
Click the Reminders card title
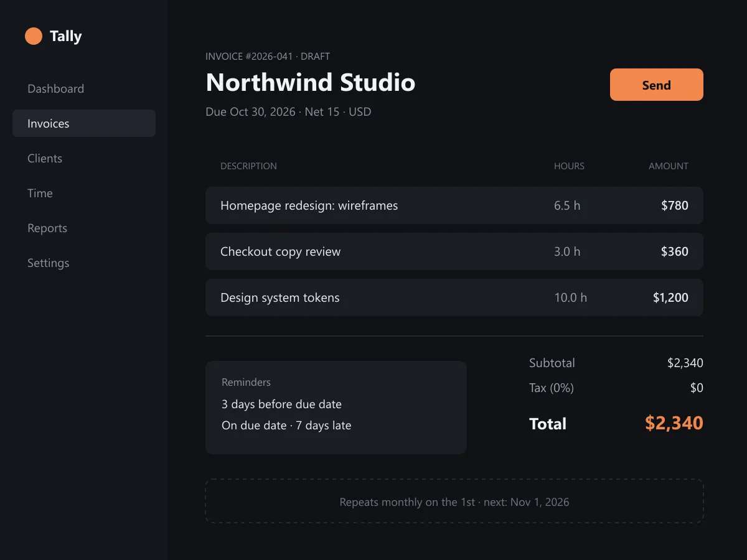(x=246, y=382)
